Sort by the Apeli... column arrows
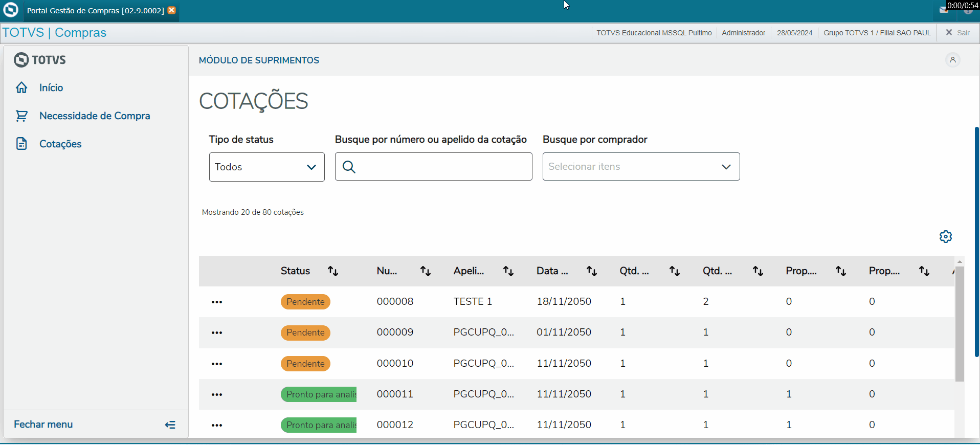Screen dimensions: 980x445 pyautogui.click(x=508, y=271)
